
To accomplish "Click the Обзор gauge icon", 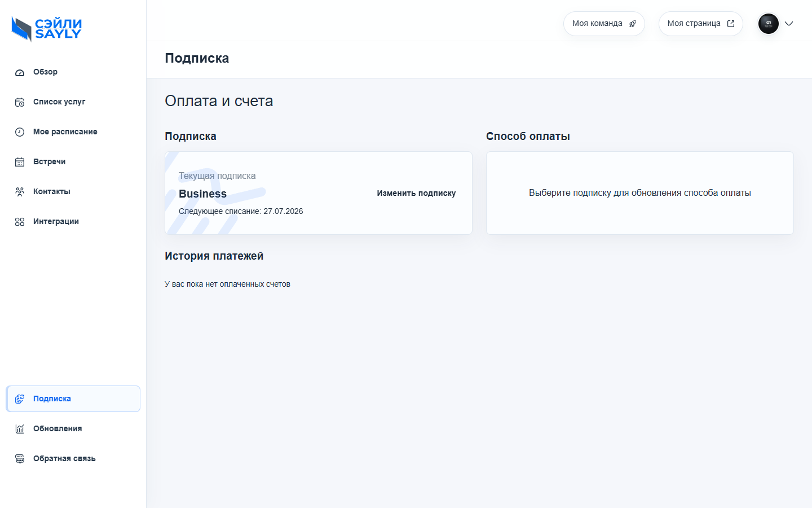I will click(x=20, y=72).
